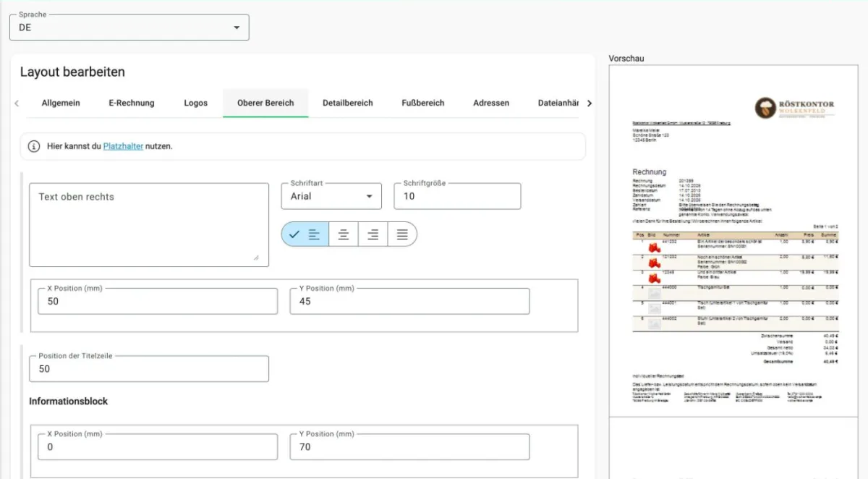Image resolution: width=868 pixels, height=479 pixels.
Task: Click the Informationsblock heading
Action: [69, 401]
